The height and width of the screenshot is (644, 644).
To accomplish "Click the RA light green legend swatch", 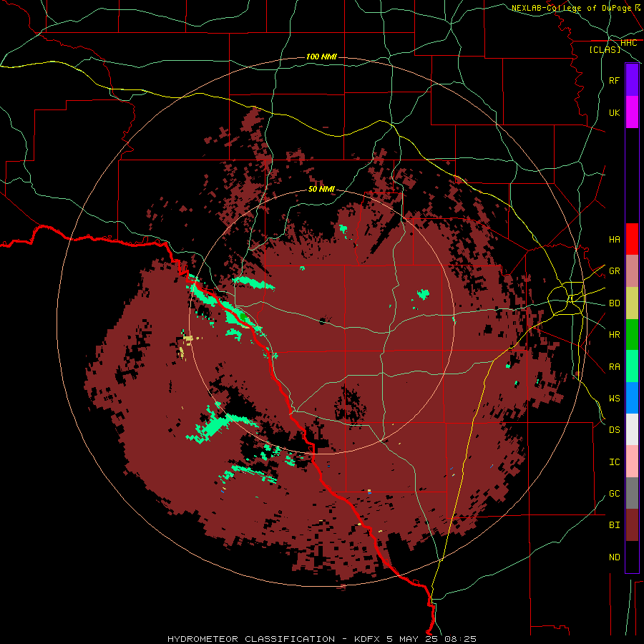I will [632, 366].
